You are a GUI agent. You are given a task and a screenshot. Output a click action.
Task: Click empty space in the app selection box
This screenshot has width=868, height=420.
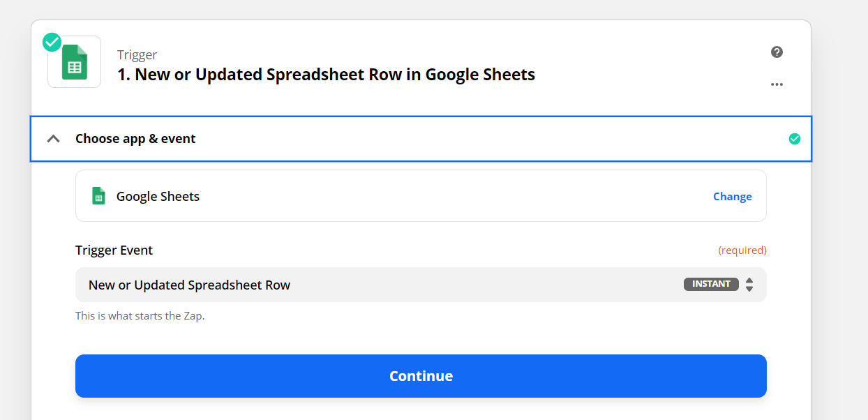click(x=454, y=196)
